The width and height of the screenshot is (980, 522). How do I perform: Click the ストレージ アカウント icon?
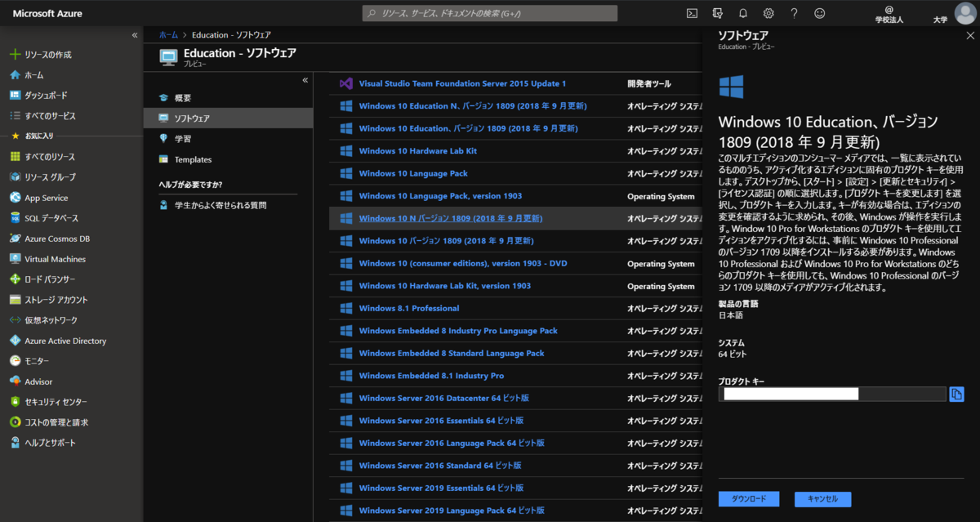15,300
